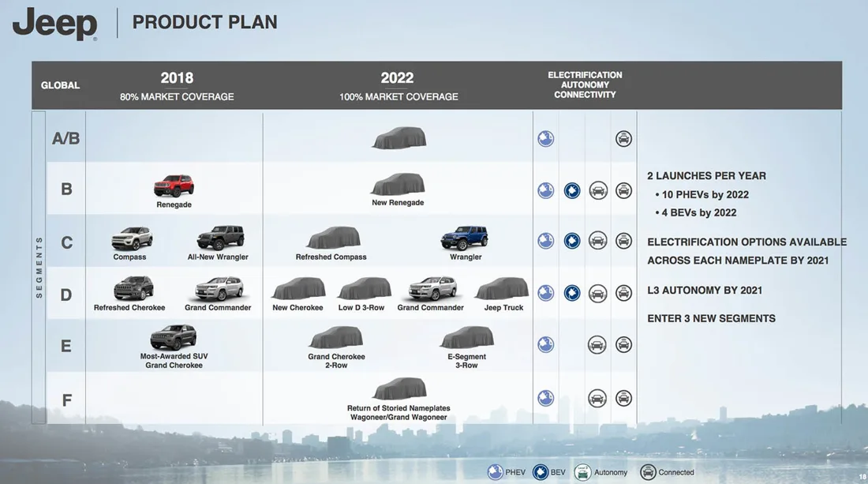
Task: Select the covered Jeep Truck image
Action: coord(502,288)
